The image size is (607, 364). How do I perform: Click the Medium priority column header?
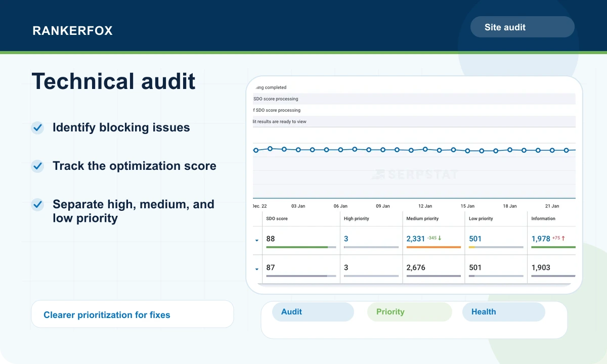tap(422, 219)
